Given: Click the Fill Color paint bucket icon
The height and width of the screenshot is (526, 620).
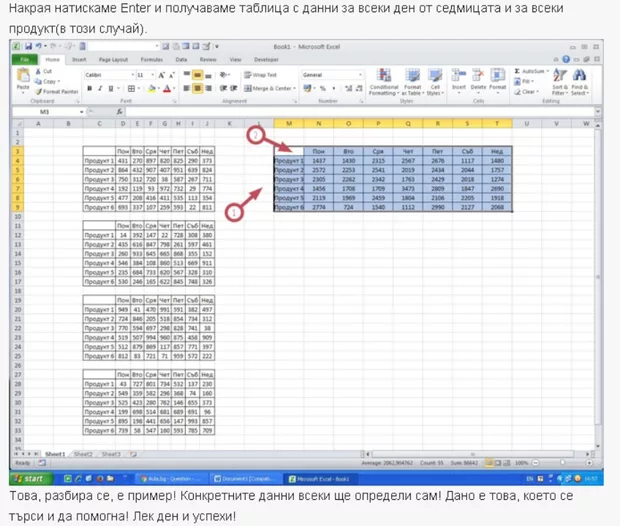Looking at the screenshot, I should (151, 89).
